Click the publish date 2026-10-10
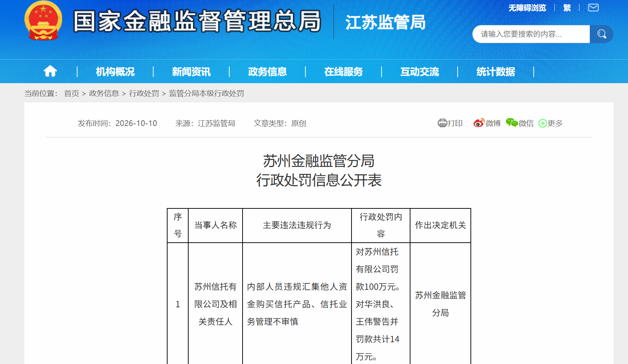The width and height of the screenshot is (628, 364). pos(136,123)
